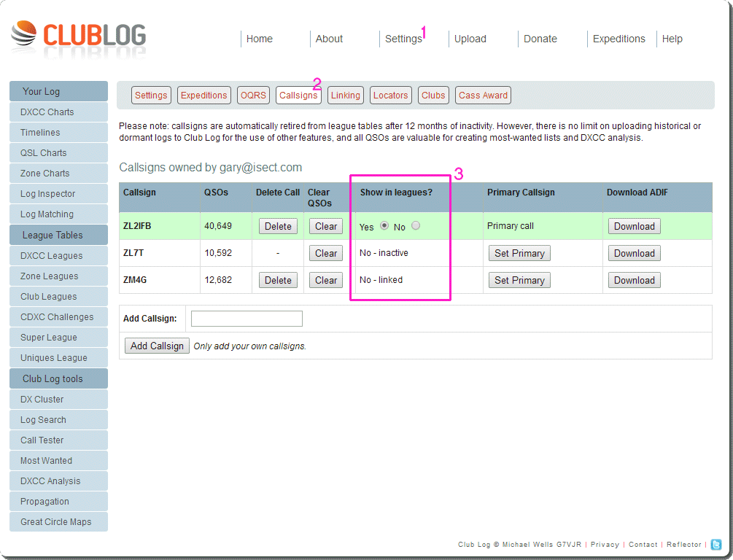Select No radio for ZL2IFB leagues
This screenshot has width=733, height=560.
coord(416,226)
